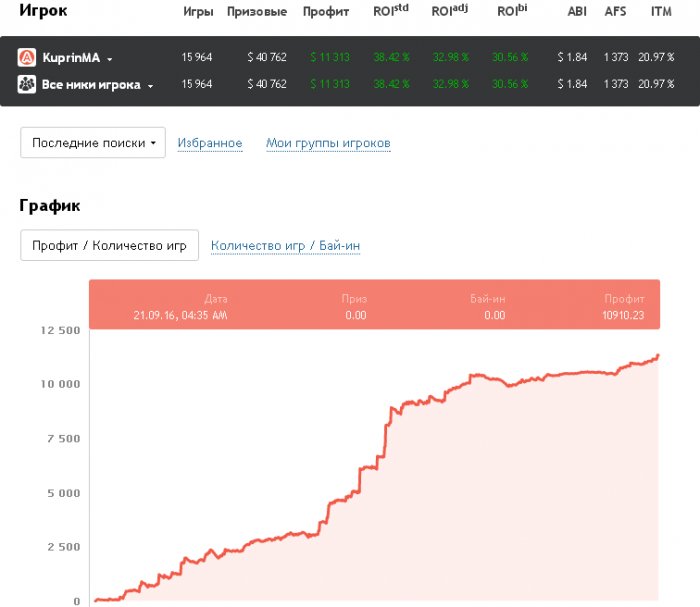Click the AFS column header

[x=615, y=12]
